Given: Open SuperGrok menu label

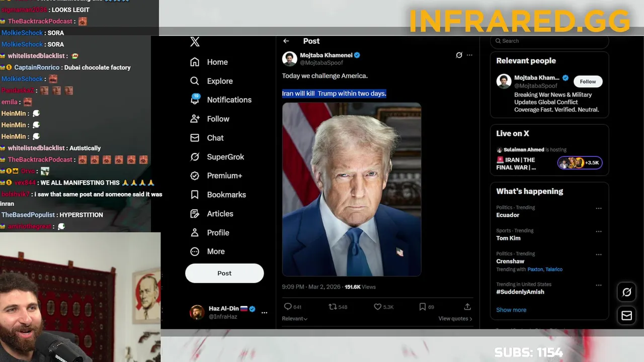Looking at the screenshot, I should [x=225, y=157].
